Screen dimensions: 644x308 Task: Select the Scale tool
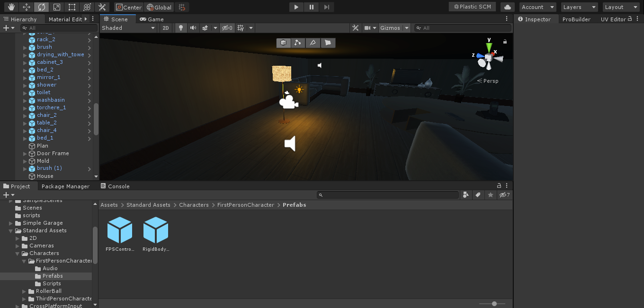(57, 7)
